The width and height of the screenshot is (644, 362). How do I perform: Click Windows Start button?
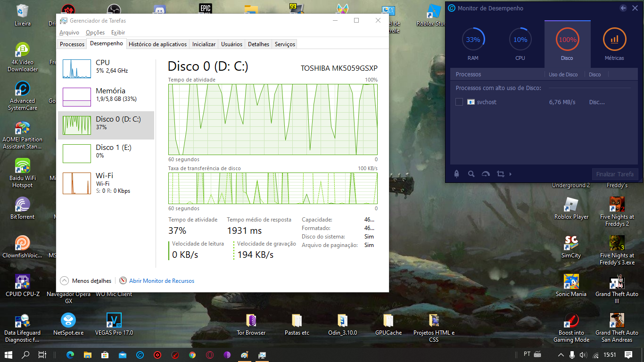(8, 354)
